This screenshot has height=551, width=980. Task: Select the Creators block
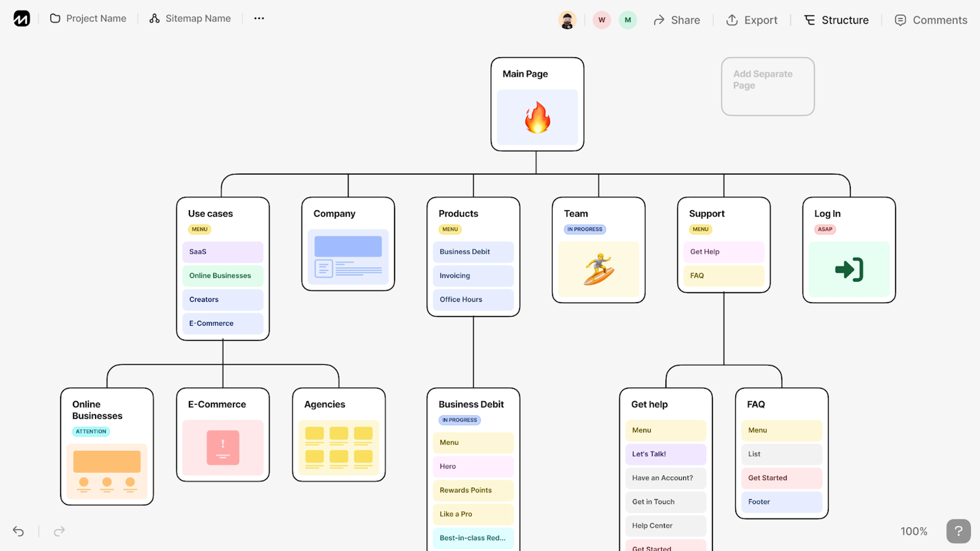click(223, 300)
